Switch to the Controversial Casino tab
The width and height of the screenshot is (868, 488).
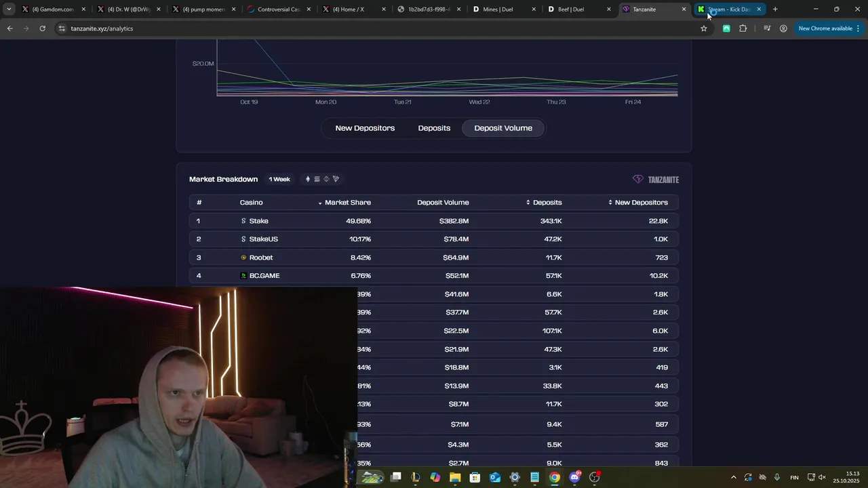[278, 9]
